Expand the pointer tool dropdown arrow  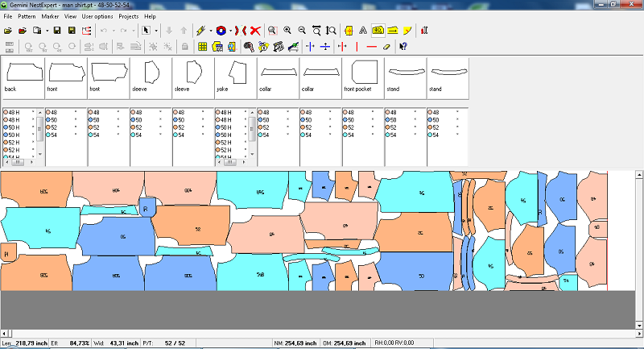click(x=156, y=31)
